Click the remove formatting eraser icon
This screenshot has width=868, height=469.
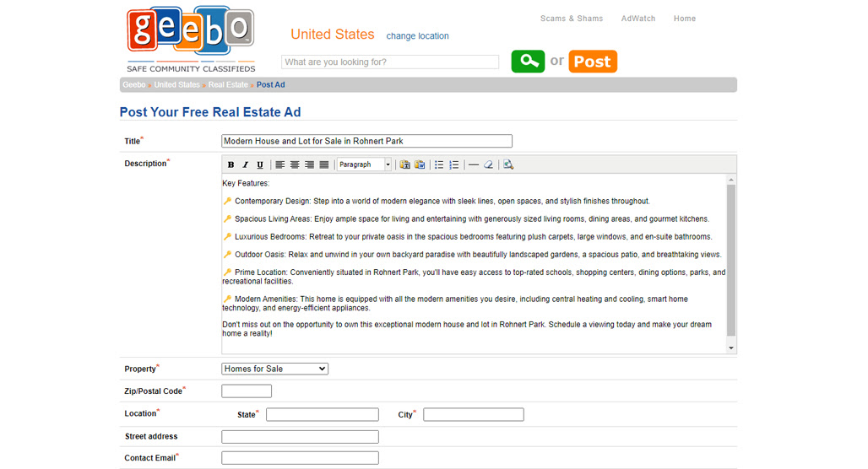coord(488,164)
